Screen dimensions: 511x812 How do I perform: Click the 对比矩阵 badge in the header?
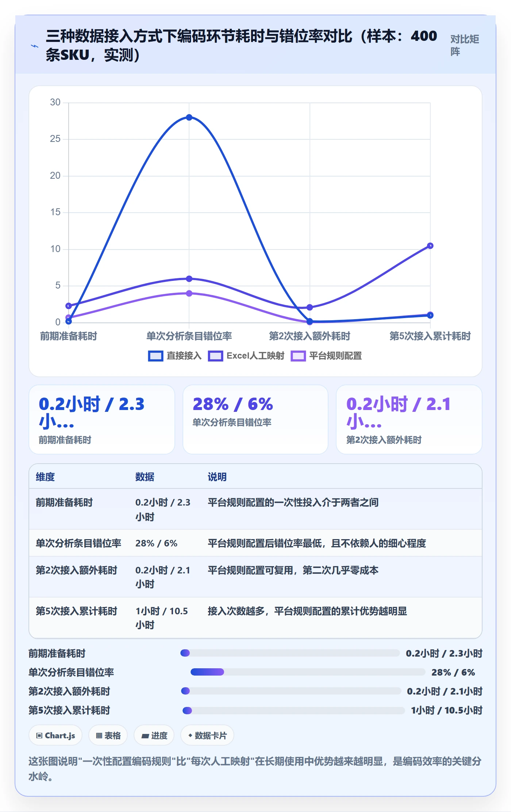click(x=465, y=45)
